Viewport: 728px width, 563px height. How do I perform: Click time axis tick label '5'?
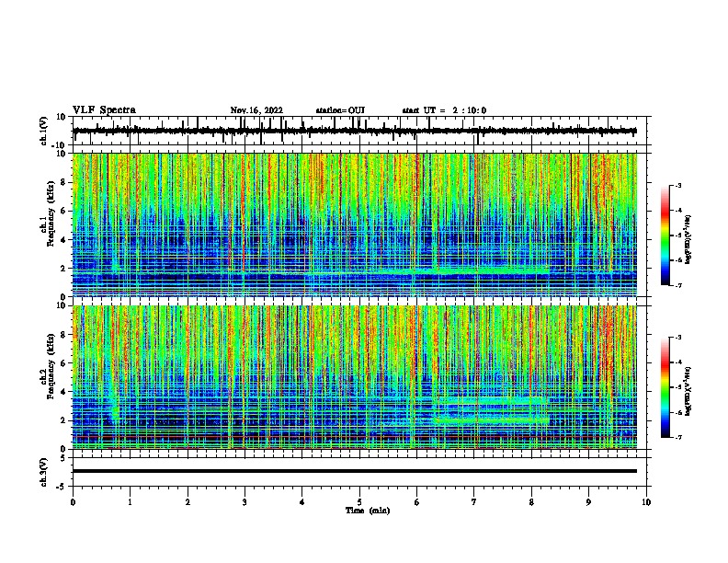coord(359,502)
